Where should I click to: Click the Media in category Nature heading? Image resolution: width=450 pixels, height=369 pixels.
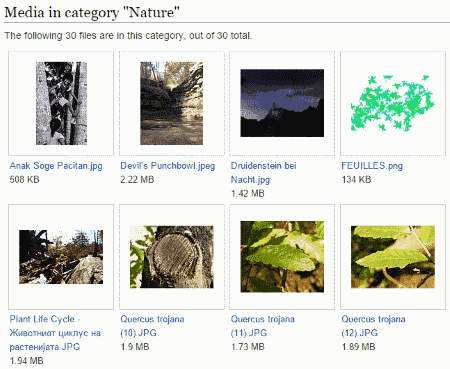click(92, 13)
